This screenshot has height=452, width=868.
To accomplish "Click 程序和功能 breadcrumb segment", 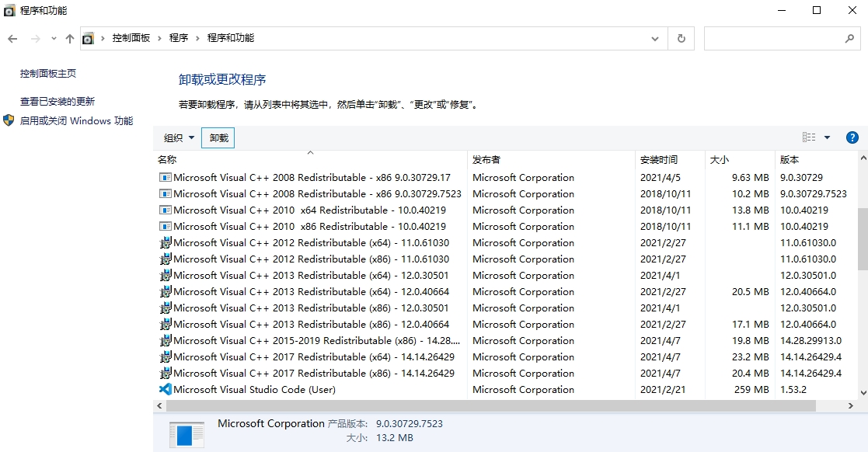I will click(231, 38).
